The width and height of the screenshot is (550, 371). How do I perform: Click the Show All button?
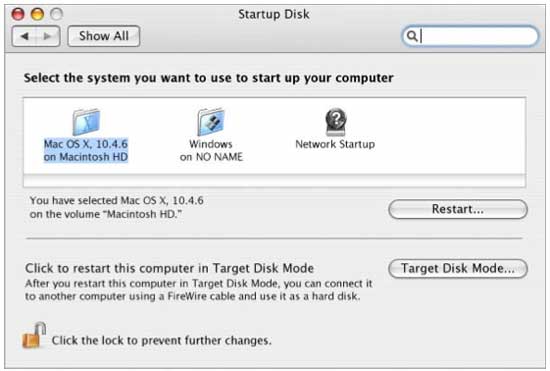pos(104,36)
